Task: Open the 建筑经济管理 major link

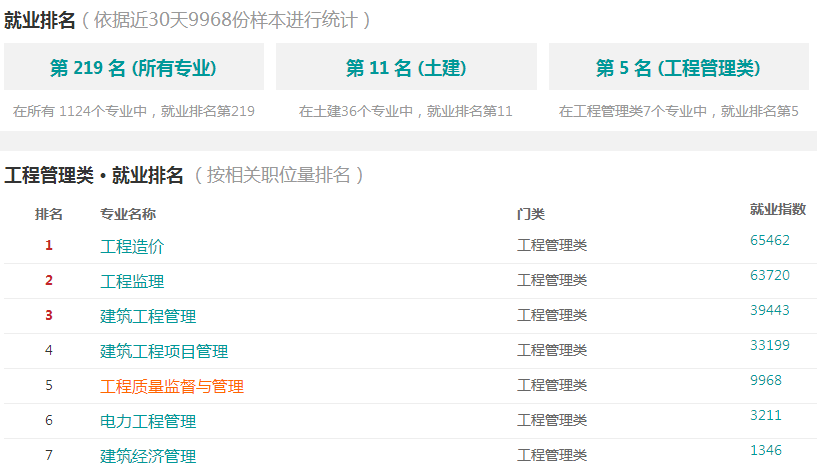Action: (x=148, y=456)
